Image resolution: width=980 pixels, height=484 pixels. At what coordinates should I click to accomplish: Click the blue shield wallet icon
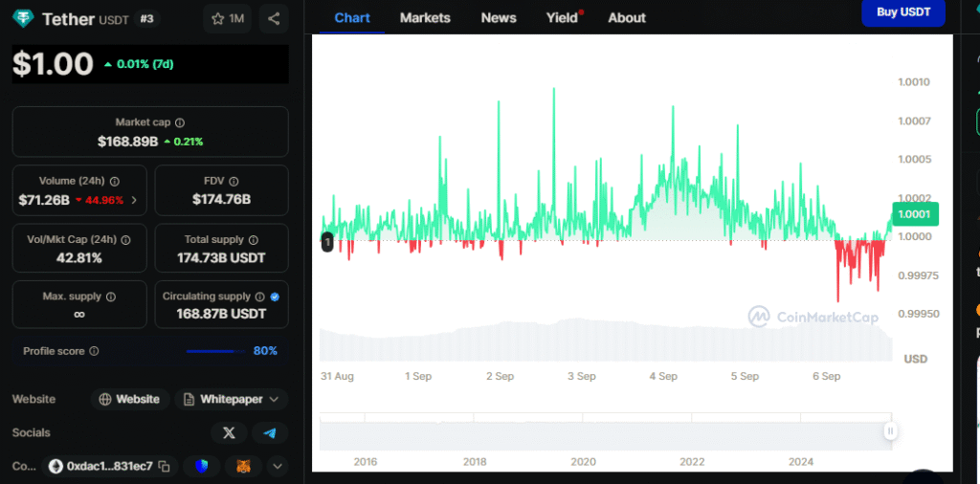click(201, 467)
